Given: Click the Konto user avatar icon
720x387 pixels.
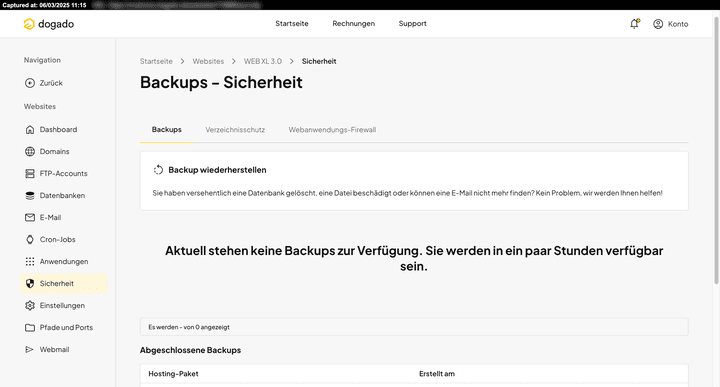Looking at the screenshot, I should point(658,24).
